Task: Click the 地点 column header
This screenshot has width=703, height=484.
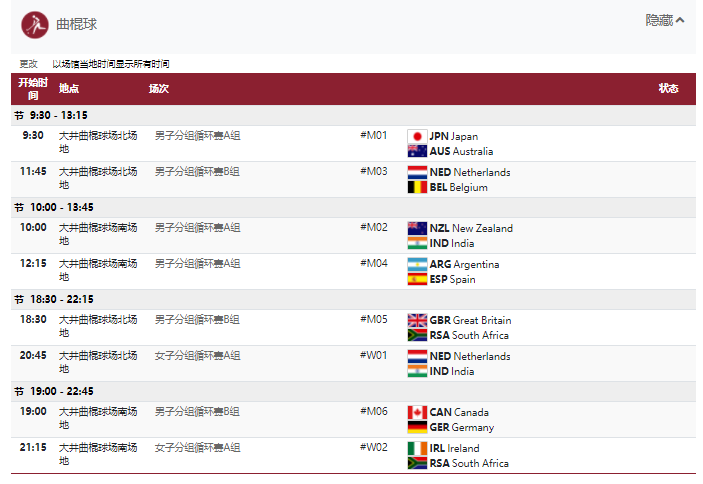Action: click(x=69, y=89)
